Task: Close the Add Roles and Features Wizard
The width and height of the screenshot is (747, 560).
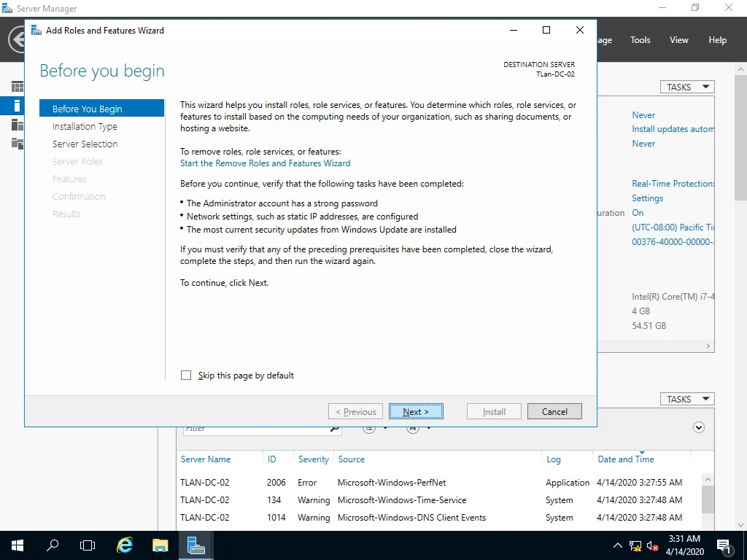Action: click(x=580, y=30)
